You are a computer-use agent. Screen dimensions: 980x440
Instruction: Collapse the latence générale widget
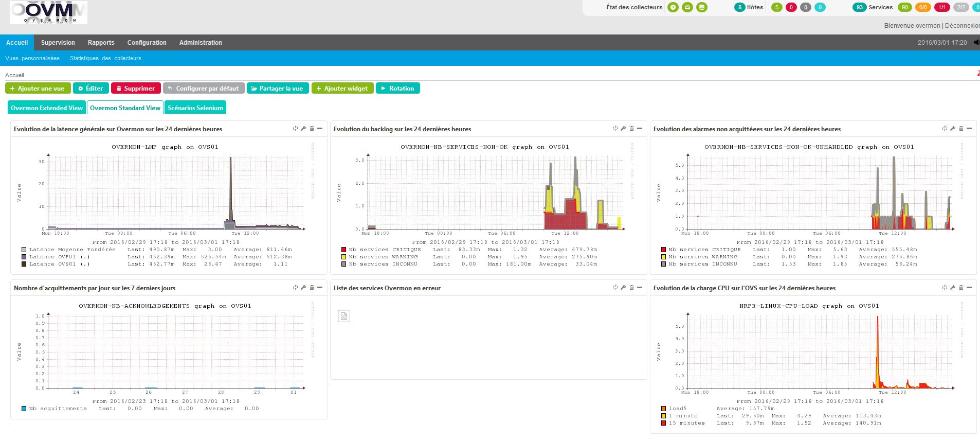coord(320,129)
